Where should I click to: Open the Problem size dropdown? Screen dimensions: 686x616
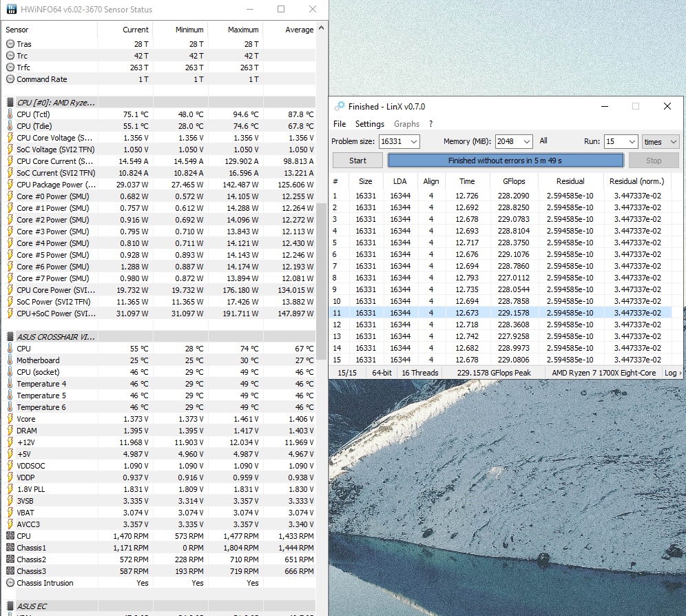[413, 141]
